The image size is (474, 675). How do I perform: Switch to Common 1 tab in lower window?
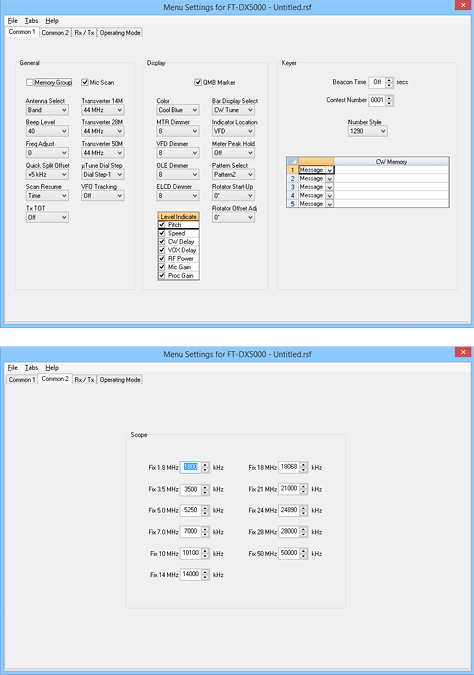[22, 380]
